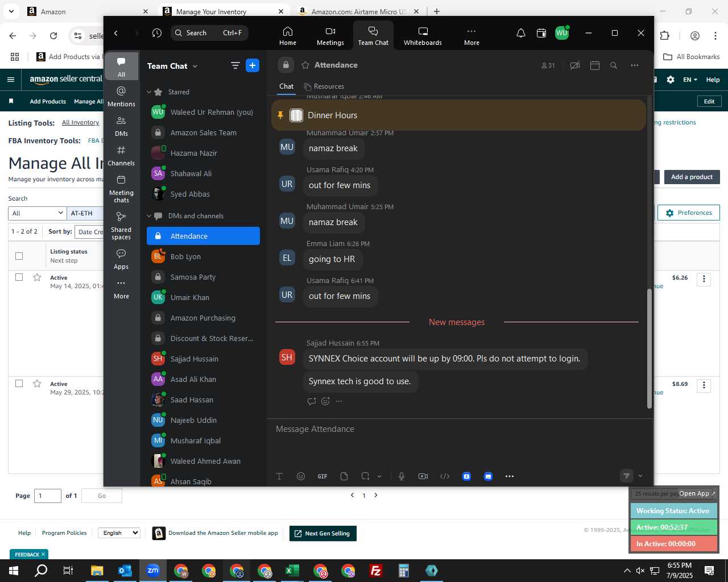Expand screenshot options dropdown arrow
728x582 pixels.
click(379, 476)
